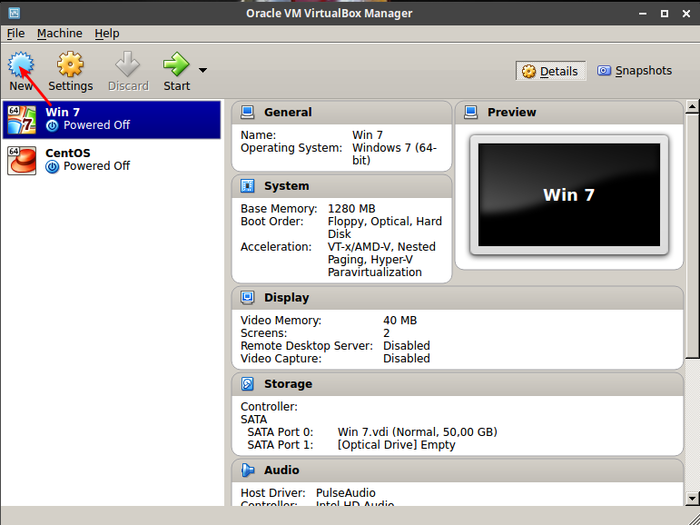Open the Display section header
700x525 pixels.
(458, 297)
